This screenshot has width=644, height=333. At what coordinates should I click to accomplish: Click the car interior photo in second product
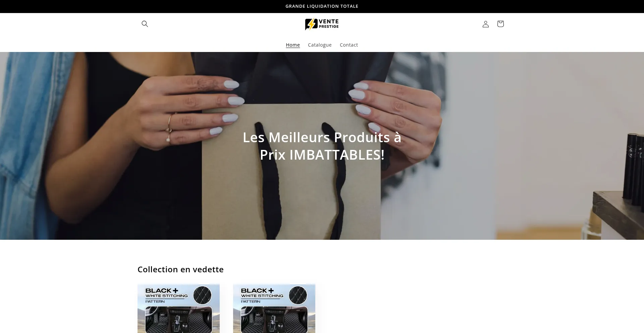[x=274, y=320]
